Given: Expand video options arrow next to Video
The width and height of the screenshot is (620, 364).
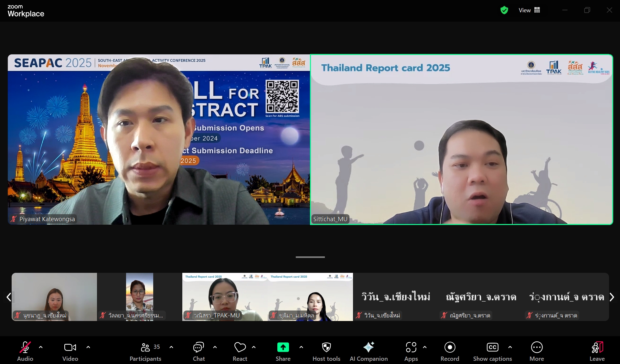Looking at the screenshot, I should (88, 347).
